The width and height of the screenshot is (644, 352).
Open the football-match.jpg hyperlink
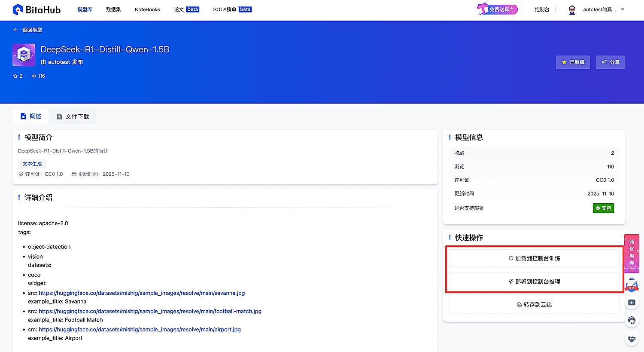click(x=150, y=311)
